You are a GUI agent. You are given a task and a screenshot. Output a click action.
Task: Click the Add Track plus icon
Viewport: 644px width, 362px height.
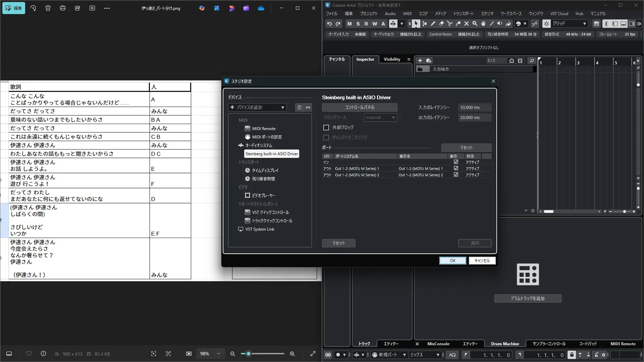click(x=420, y=61)
